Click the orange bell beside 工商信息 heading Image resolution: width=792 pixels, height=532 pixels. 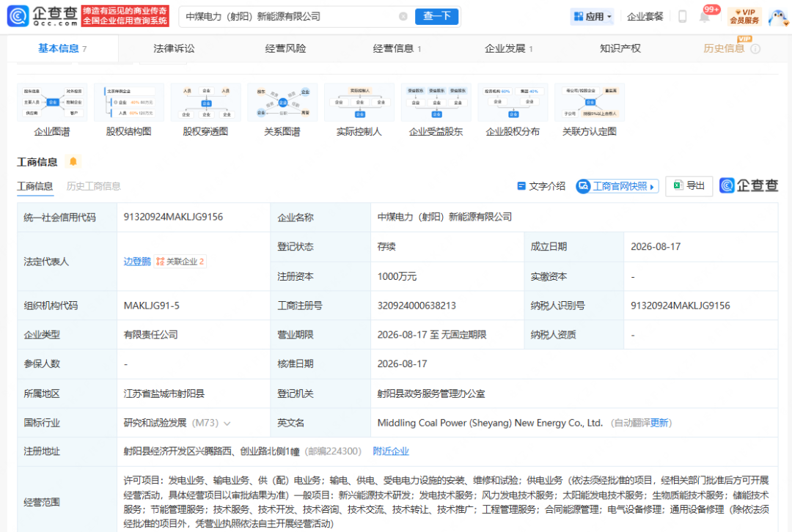pos(73,161)
